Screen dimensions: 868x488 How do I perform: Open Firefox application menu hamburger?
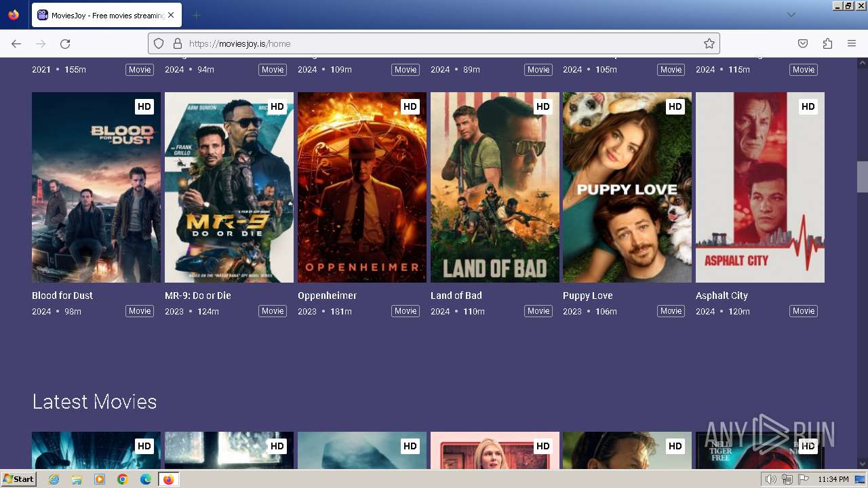(852, 43)
